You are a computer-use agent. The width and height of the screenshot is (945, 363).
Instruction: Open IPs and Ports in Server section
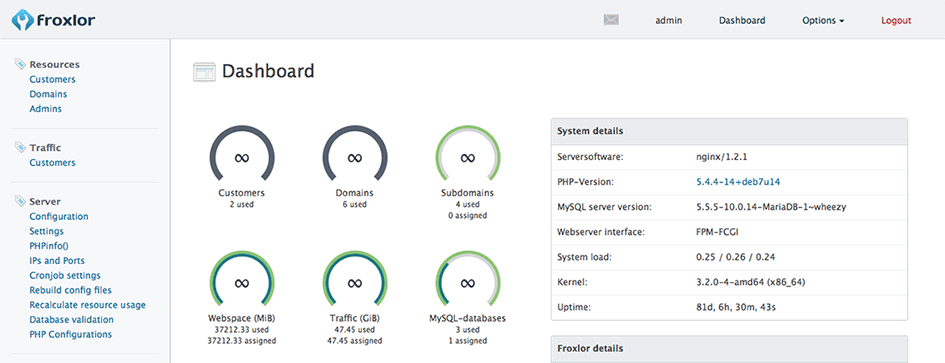57,260
